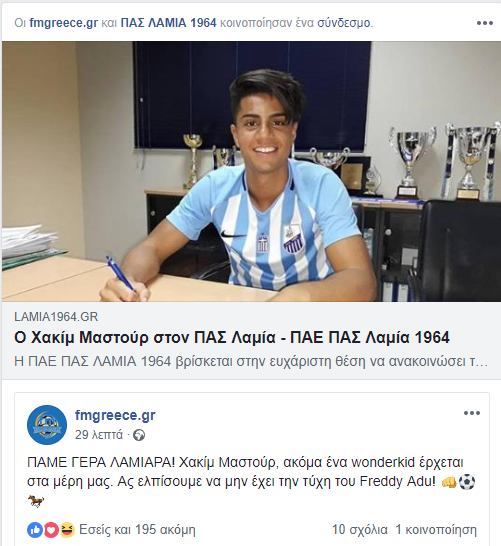Click the blue Like reaction icon
Screen dimensions: 501x546
point(35,530)
